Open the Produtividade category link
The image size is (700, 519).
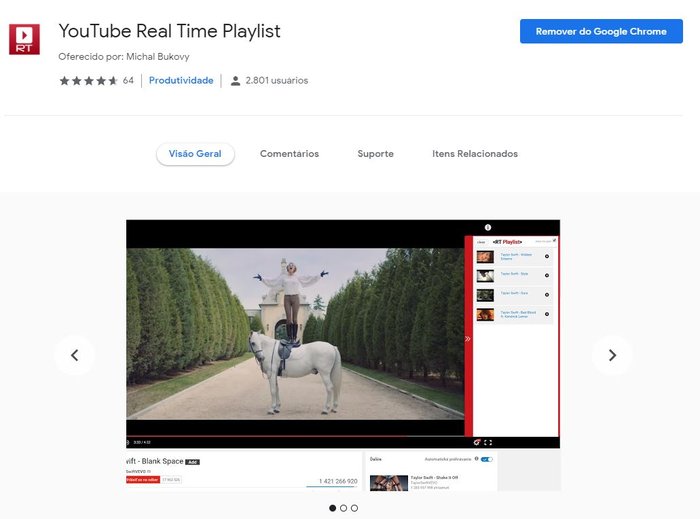click(x=181, y=80)
